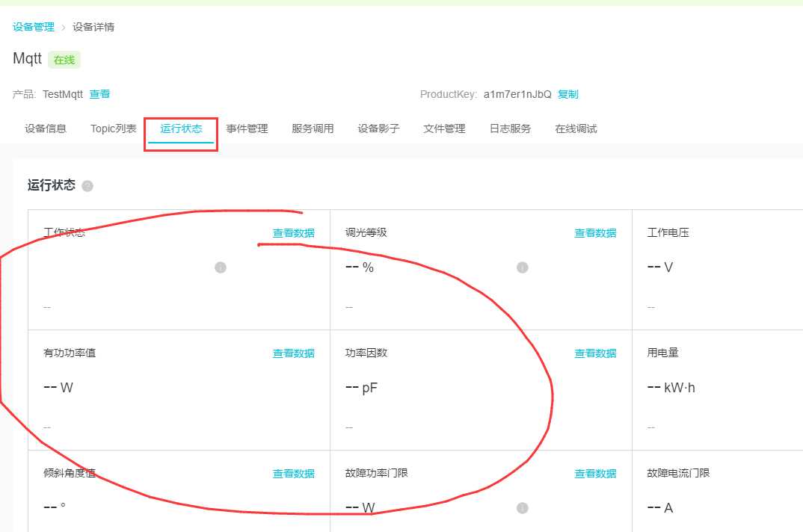Image resolution: width=803 pixels, height=532 pixels.
Task: Click 查看数据 for 有功功率值
Action: click(293, 353)
